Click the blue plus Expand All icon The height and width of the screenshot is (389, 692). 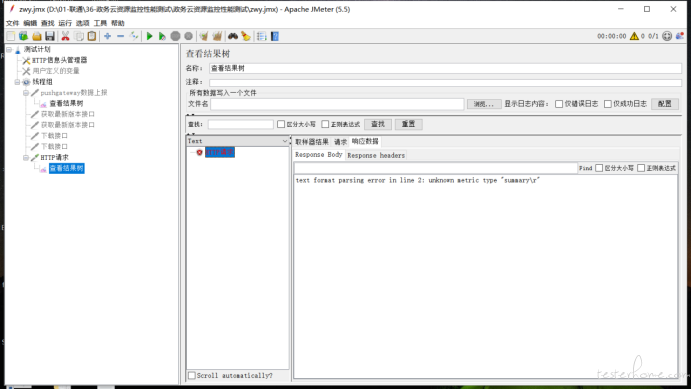point(107,36)
